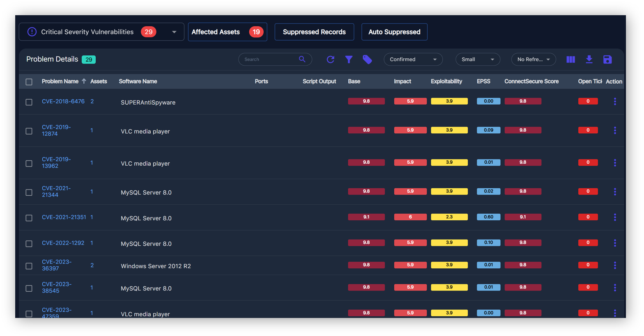The image size is (644, 336).
Task: Open the CVE-2023-36397 link
Action: click(57, 265)
